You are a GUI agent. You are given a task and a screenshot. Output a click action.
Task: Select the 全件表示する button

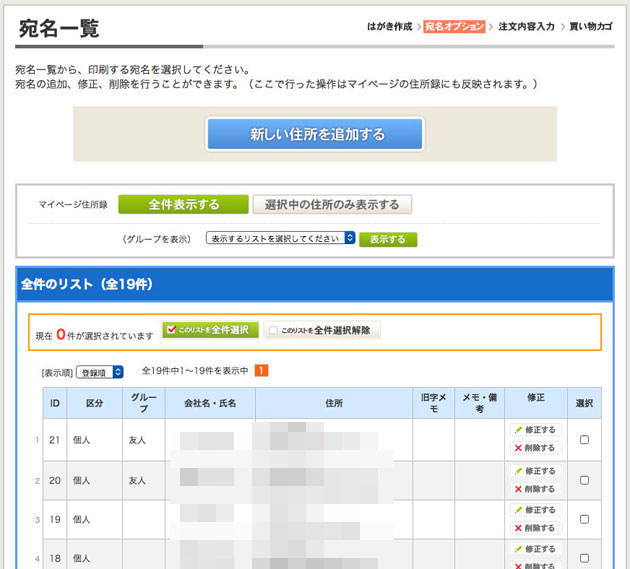point(183,204)
